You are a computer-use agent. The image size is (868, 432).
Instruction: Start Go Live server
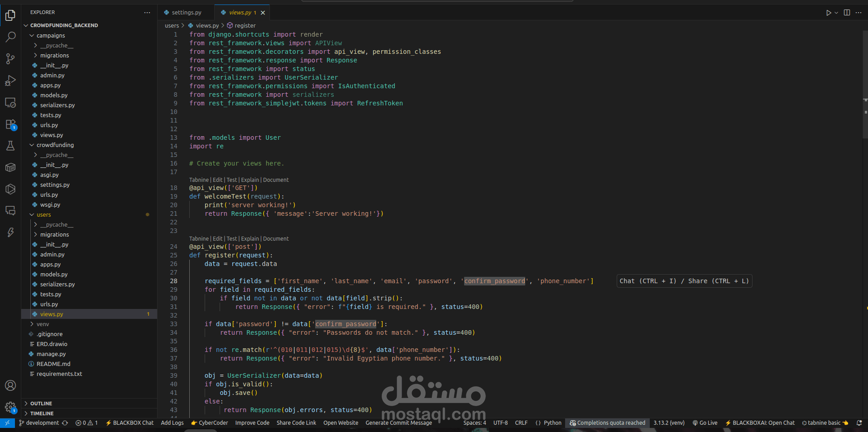(x=705, y=423)
